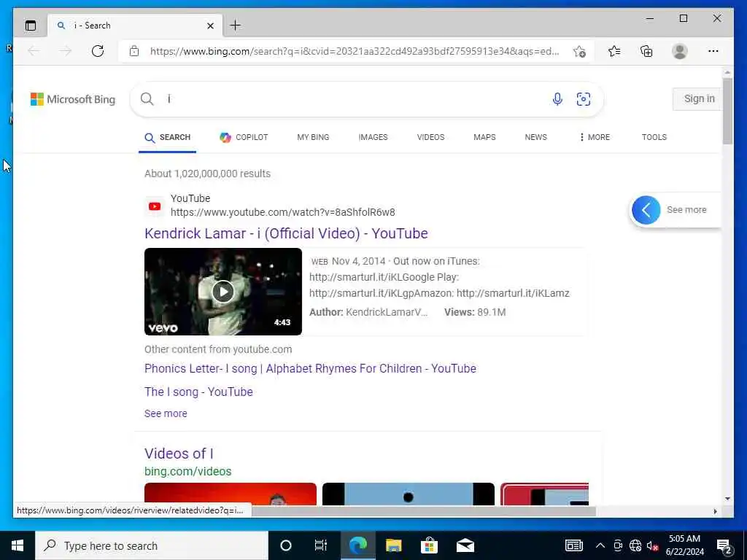Open a new browser tab

point(236,26)
